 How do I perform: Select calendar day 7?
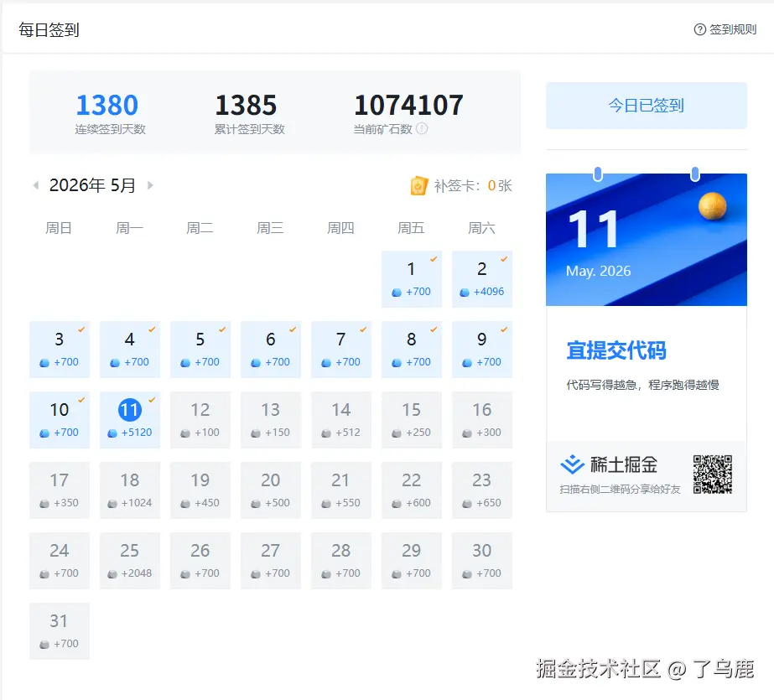341,350
